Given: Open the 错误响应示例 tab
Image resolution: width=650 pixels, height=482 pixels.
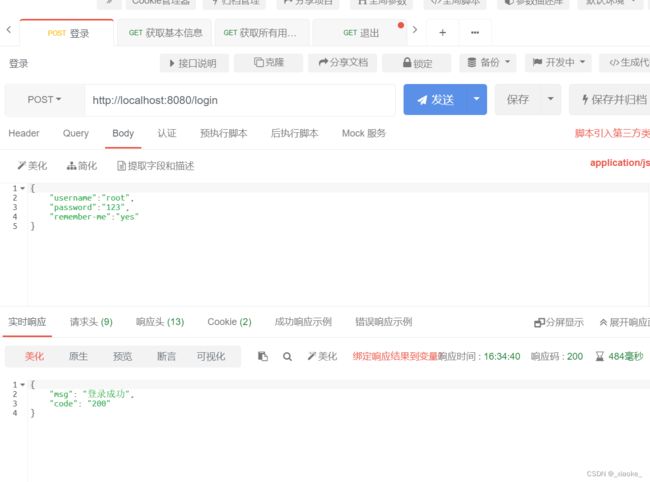Looking at the screenshot, I should (x=383, y=322).
